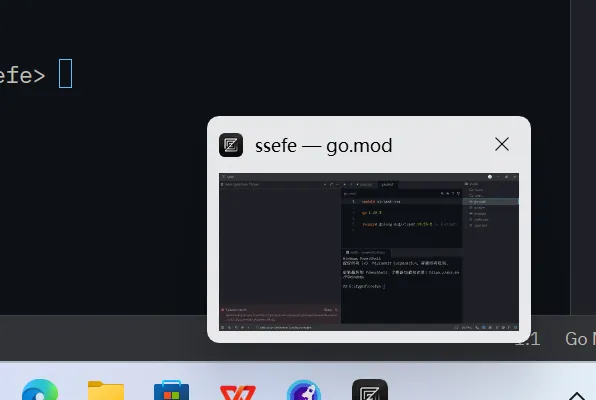Click the terminal prompt text "efe>"
The image size is (596, 400).
(x=22, y=75)
